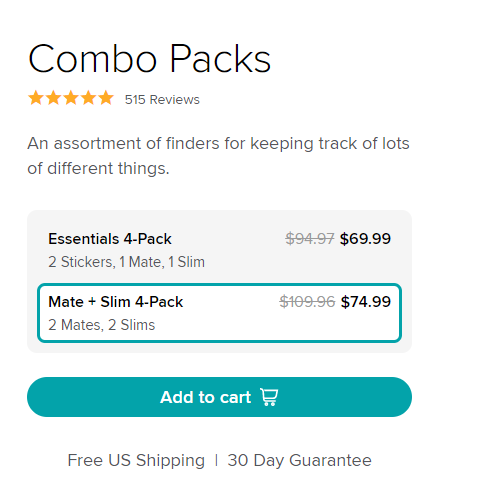The width and height of the screenshot is (483, 501).
Task: Click the 30 Day Guarantee text
Action: 299,460
